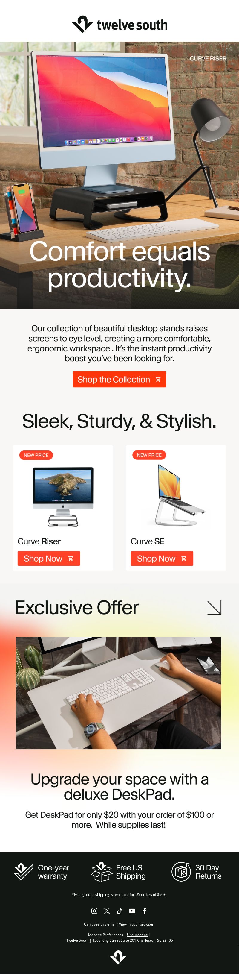Viewport: 239px width, 980px height.
Task: Open the X (Twitter) social icon
Action: [107, 910]
